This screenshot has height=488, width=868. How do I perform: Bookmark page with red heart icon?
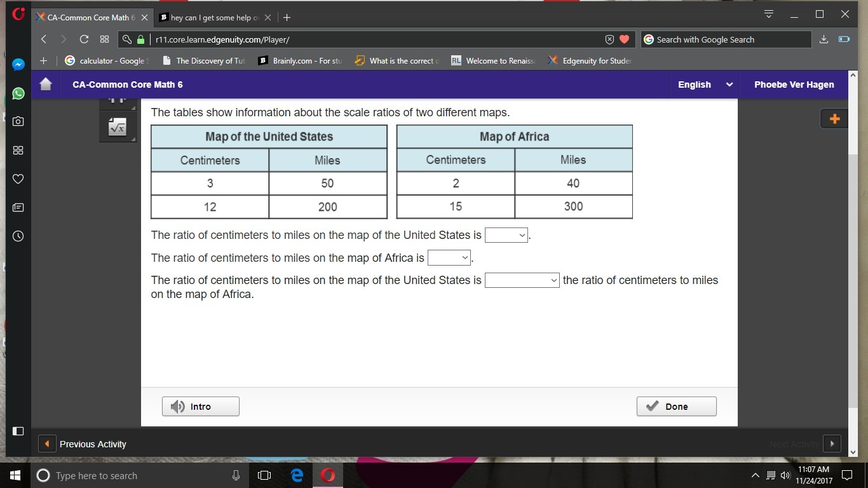624,39
